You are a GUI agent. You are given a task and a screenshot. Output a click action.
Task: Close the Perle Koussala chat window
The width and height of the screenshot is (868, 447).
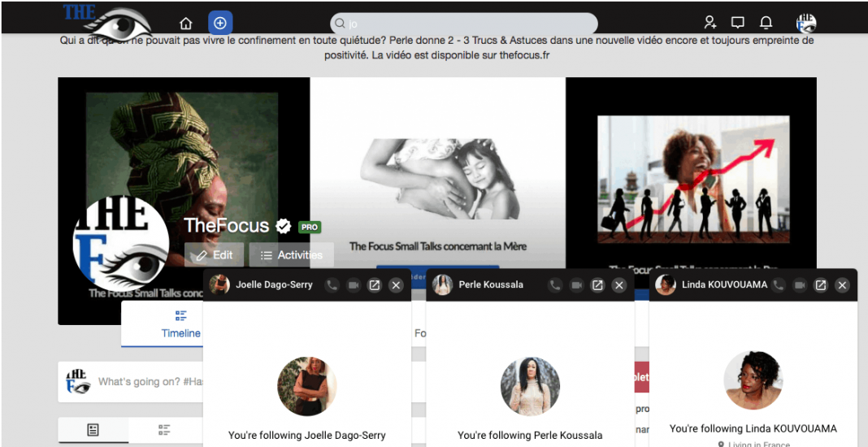coord(618,285)
